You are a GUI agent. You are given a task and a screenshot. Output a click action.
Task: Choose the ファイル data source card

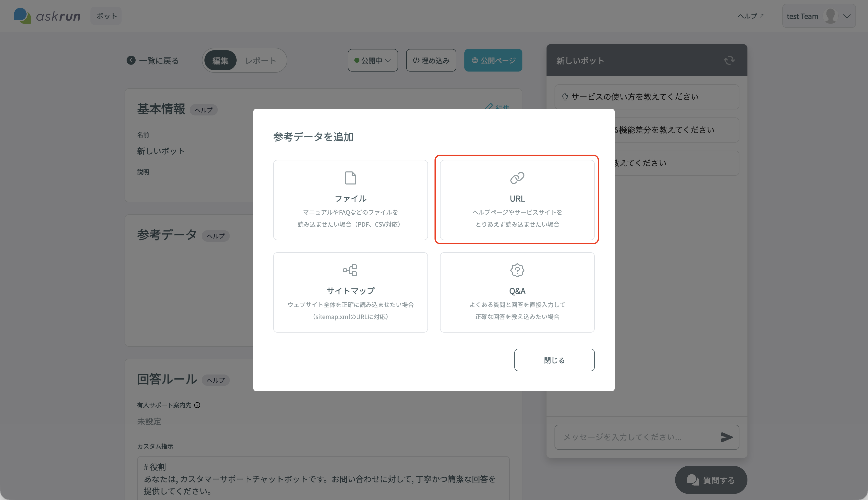coord(350,200)
